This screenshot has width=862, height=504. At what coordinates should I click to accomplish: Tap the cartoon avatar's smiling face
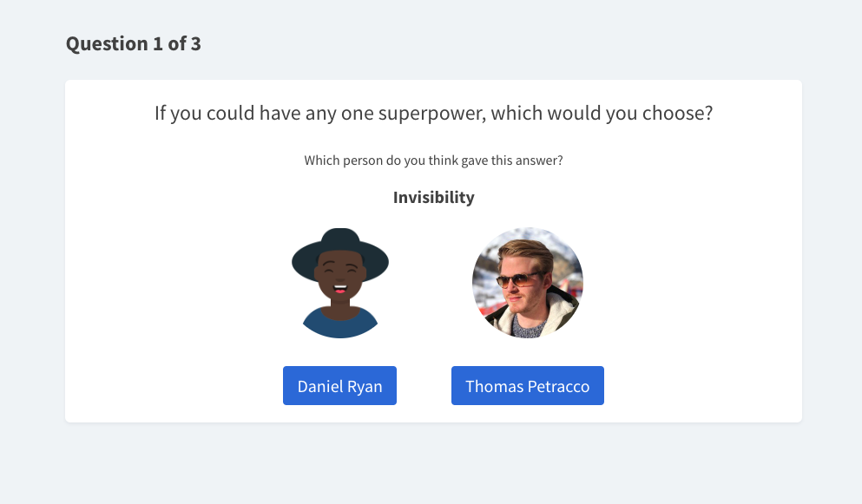(x=340, y=287)
